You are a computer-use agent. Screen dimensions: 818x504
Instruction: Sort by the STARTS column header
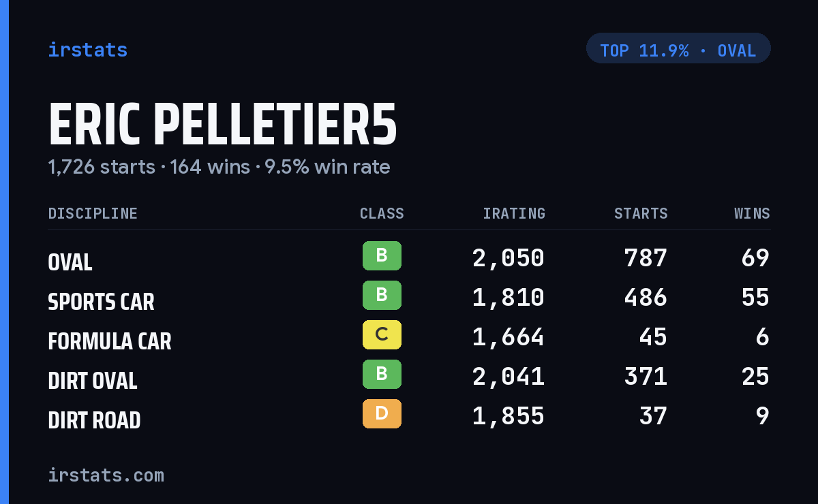coord(641,214)
